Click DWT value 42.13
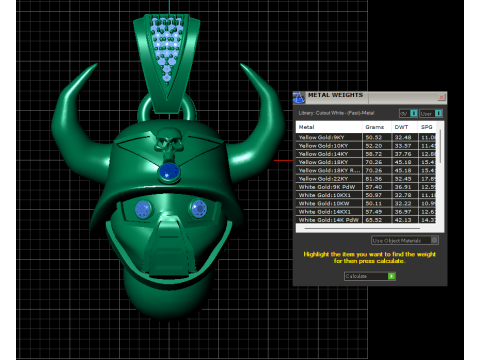The image size is (480, 360). tap(403, 220)
